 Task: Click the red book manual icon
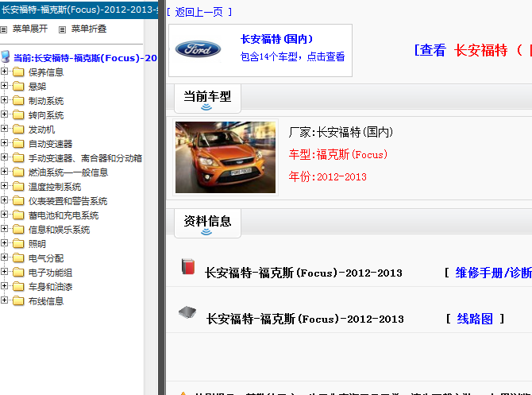[188, 266]
